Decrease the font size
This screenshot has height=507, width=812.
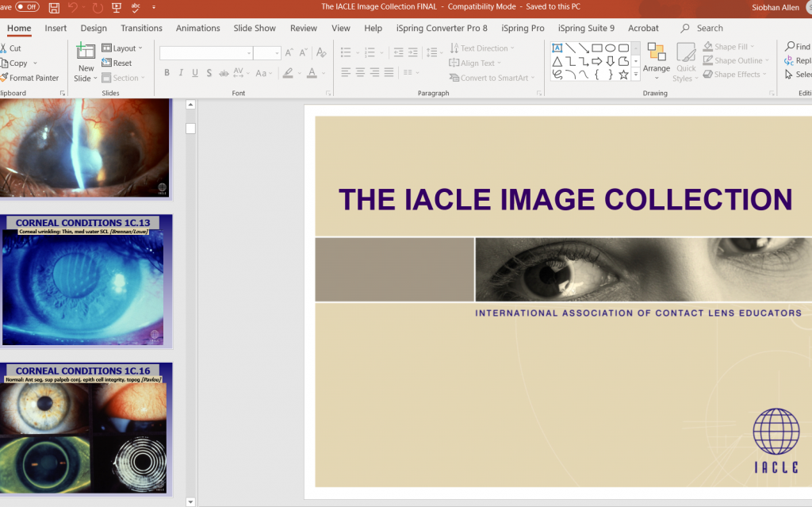coord(304,53)
